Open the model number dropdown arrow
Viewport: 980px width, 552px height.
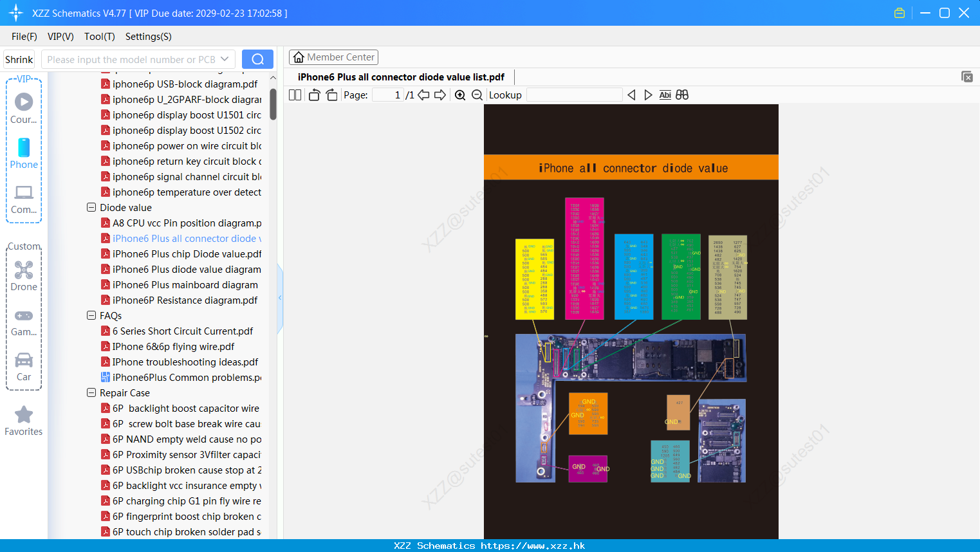tap(225, 59)
